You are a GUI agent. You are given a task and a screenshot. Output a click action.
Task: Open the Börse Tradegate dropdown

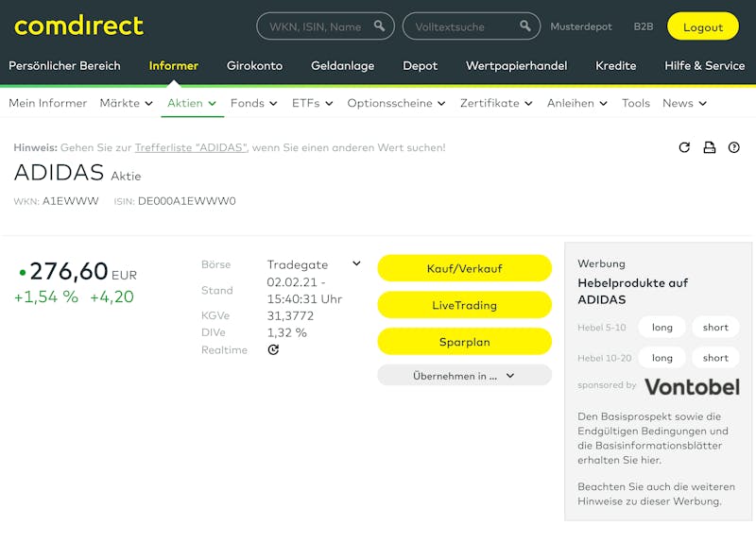tap(314, 264)
